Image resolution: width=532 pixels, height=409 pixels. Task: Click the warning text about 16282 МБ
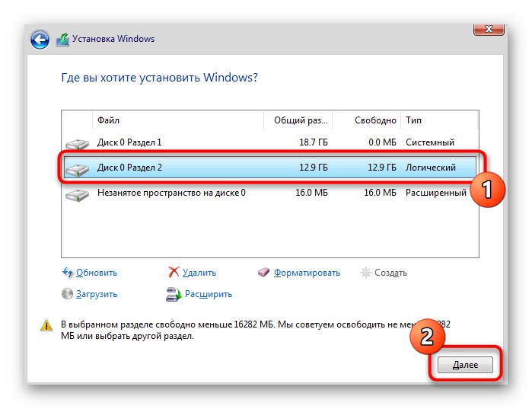point(255,331)
